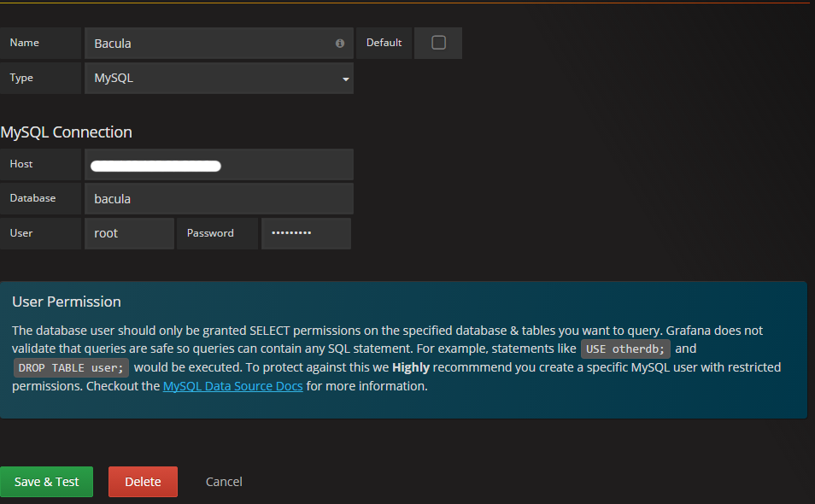This screenshot has height=504, width=815.
Task: Click the Name label
Action: coord(25,43)
